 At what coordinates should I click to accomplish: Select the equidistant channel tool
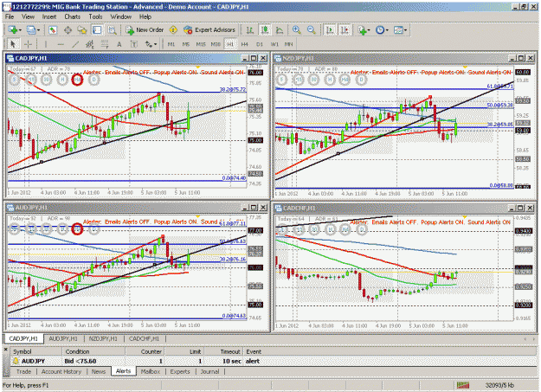90,44
